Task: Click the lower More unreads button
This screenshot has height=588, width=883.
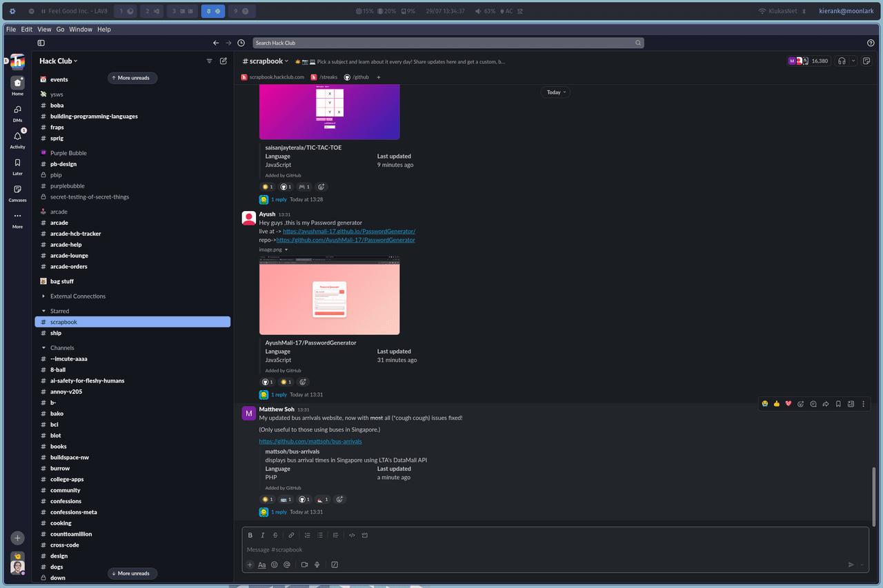Action: (x=133, y=573)
